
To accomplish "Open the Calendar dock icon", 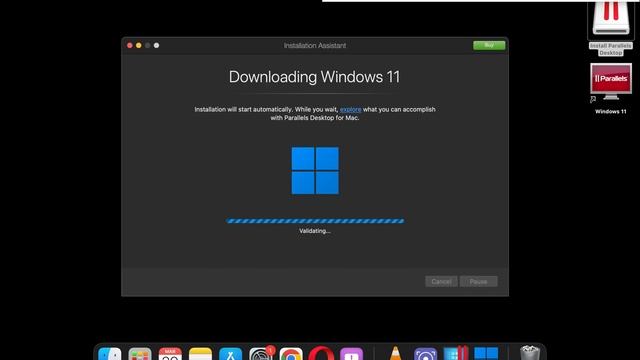I will point(170,354).
